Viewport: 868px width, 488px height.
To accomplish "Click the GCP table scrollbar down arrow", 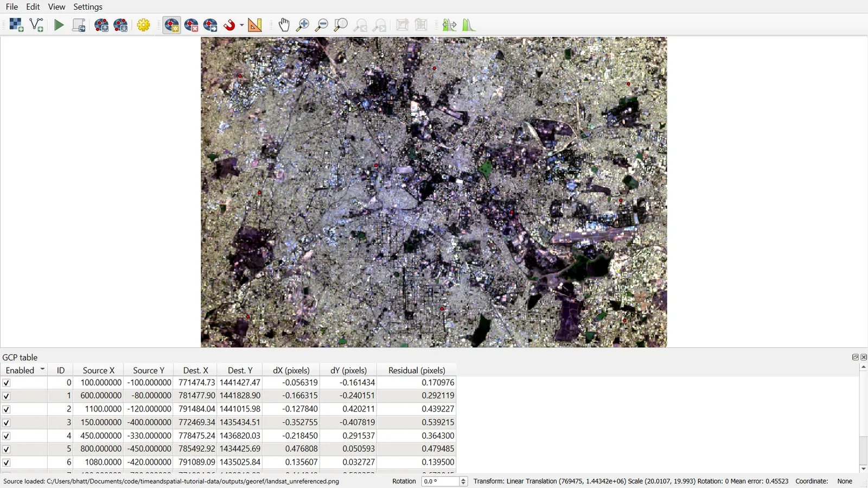I will [863, 468].
